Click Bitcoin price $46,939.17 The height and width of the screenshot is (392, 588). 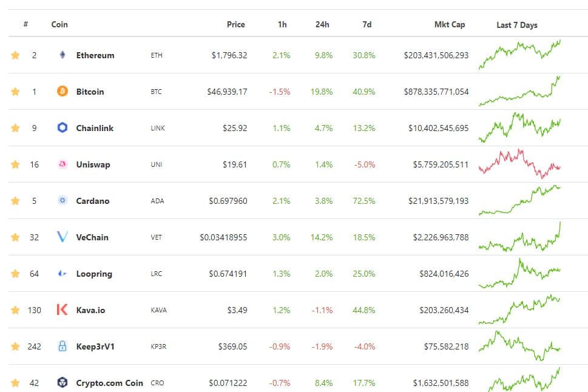click(227, 92)
